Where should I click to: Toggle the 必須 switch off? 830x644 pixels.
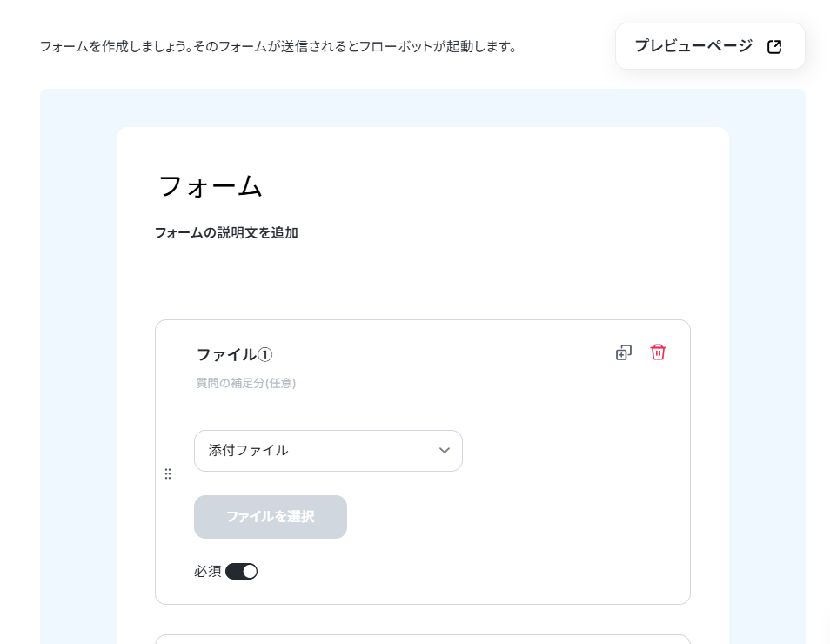(241, 572)
